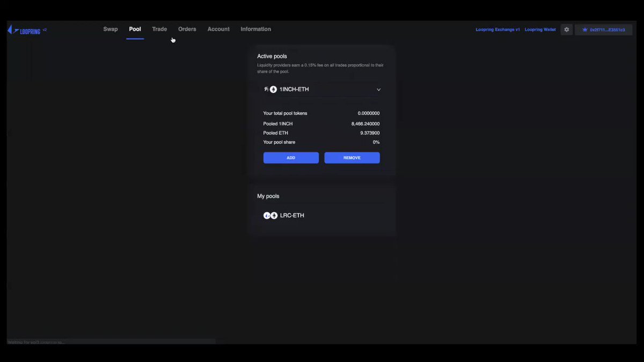Click the Pooled ETH value 9.373900
Image resolution: width=644 pixels, height=362 pixels.
[x=370, y=133]
